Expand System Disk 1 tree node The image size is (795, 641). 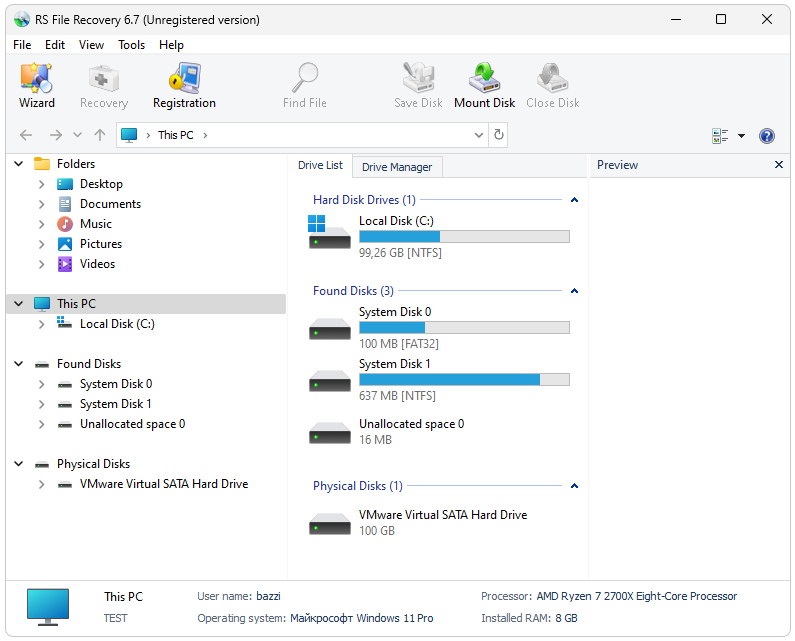pos(41,404)
